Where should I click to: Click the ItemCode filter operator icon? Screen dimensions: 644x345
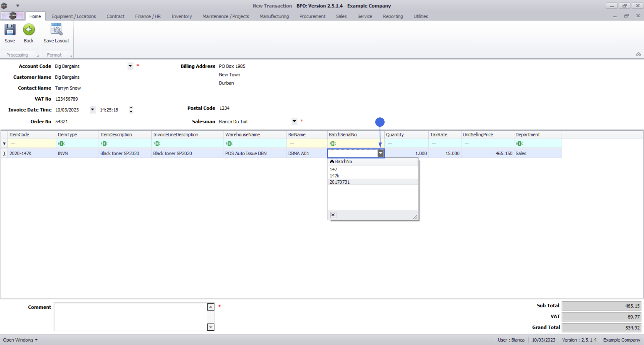pos(13,143)
